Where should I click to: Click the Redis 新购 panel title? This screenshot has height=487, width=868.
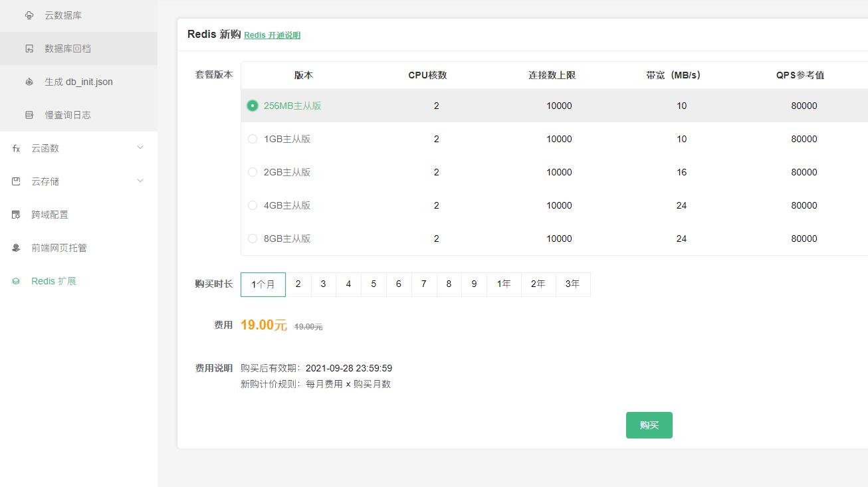(x=214, y=35)
